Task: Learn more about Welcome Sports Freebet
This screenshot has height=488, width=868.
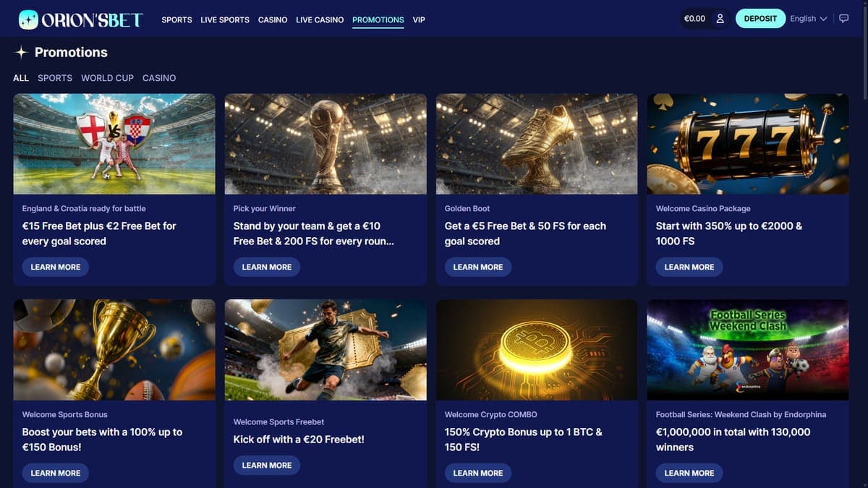Action: pos(267,465)
